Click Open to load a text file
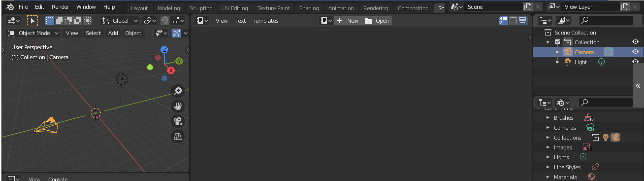644x181 pixels. coord(377,21)
